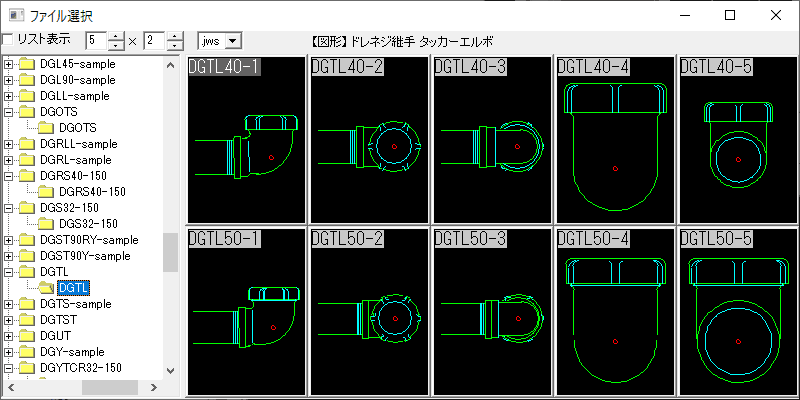Collapse the DGS32-150 parent folder node
Viewport: 800px width, 400px height.
[x=9, y=208]
